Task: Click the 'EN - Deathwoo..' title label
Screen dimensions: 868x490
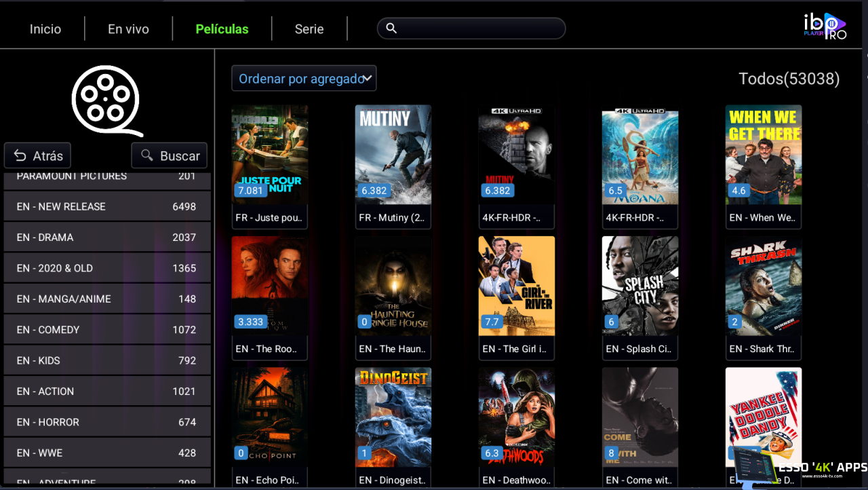Action: pos(517,480)
